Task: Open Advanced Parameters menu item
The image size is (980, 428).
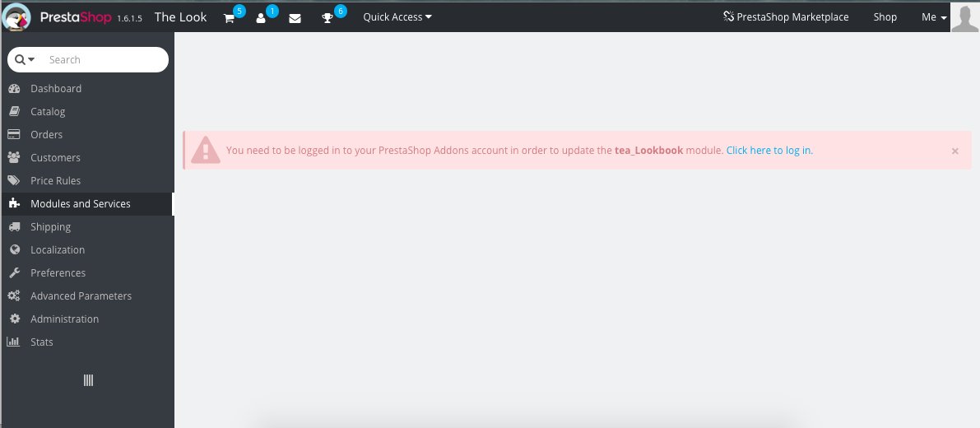Action: tap(87, 295)
